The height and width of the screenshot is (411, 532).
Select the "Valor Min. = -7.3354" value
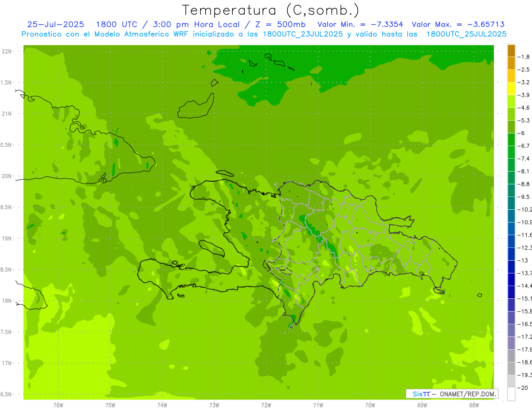pos(360,24)
